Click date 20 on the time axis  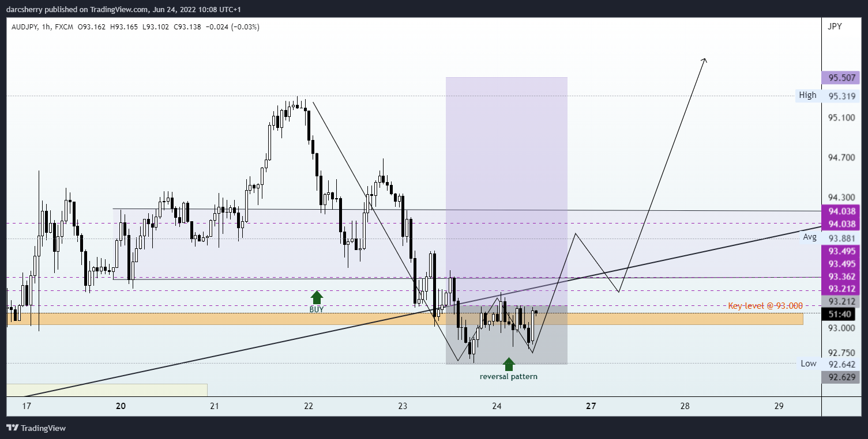[121, 406]
